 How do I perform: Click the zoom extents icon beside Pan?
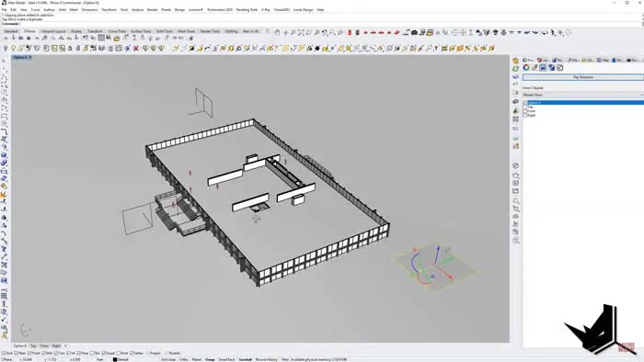(x=301, y=32)
